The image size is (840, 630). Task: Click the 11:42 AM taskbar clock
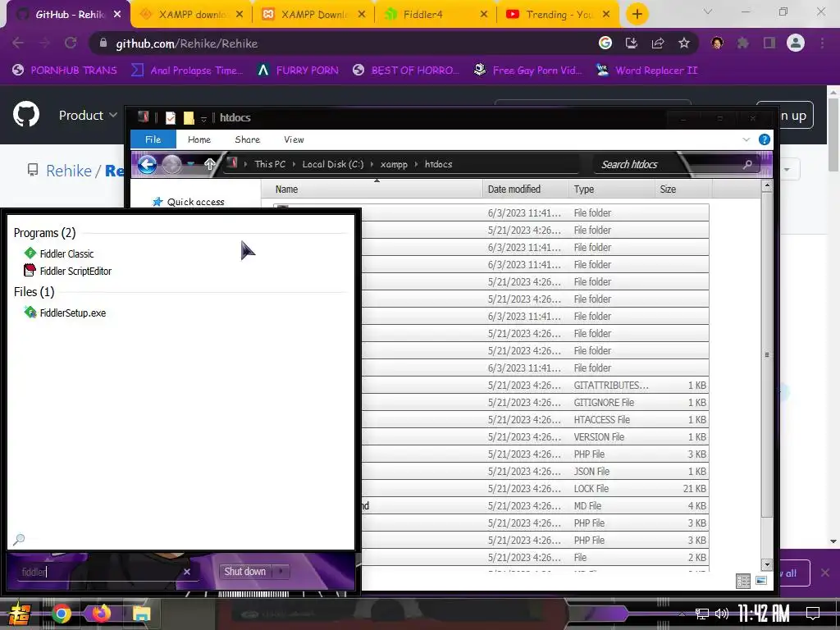click(764, 614)
